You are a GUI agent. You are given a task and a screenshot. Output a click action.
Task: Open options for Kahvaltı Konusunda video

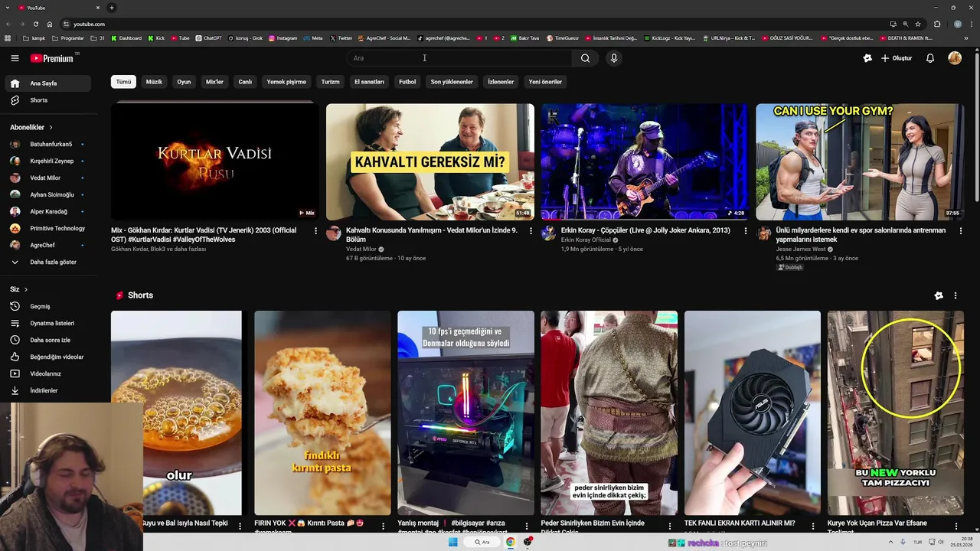[531, 230]
